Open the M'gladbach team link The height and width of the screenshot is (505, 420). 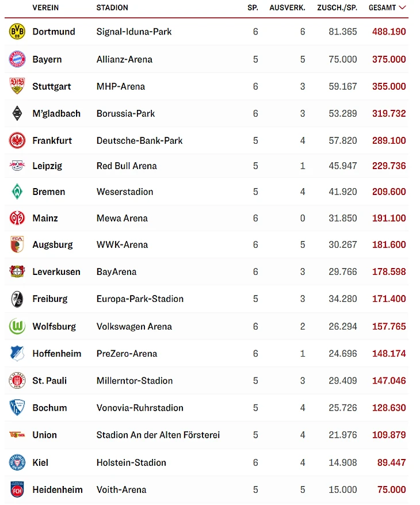point(56,113)
